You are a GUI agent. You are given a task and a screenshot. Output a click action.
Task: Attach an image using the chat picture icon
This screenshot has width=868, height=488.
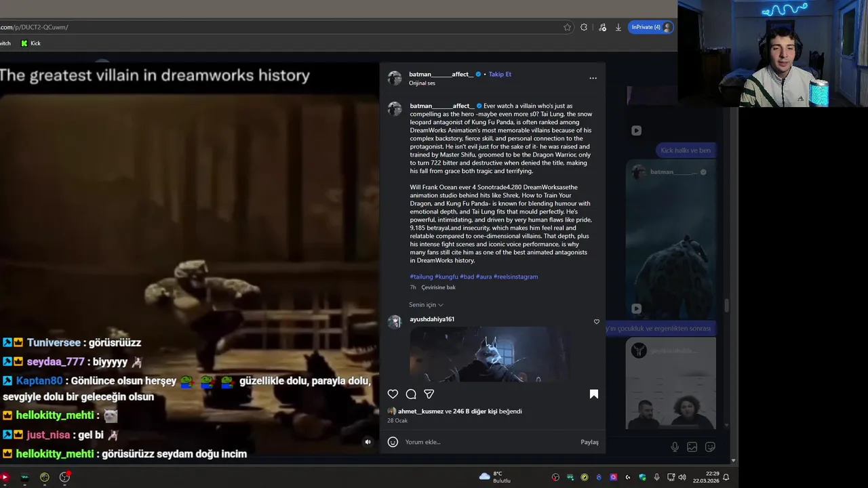[692, 447]
